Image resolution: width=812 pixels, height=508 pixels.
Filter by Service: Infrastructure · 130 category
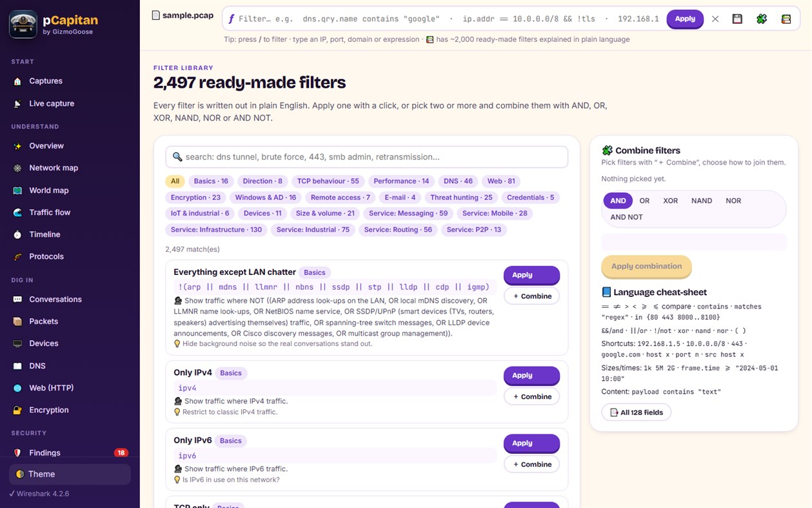click(216, 230)
